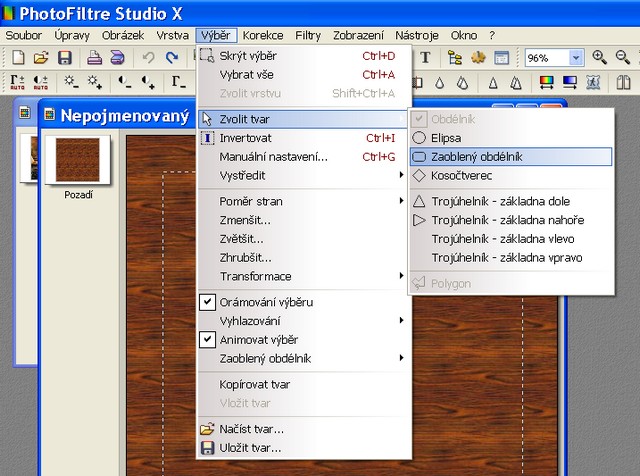Click the gamma minus icon

[x=178, y=82]
